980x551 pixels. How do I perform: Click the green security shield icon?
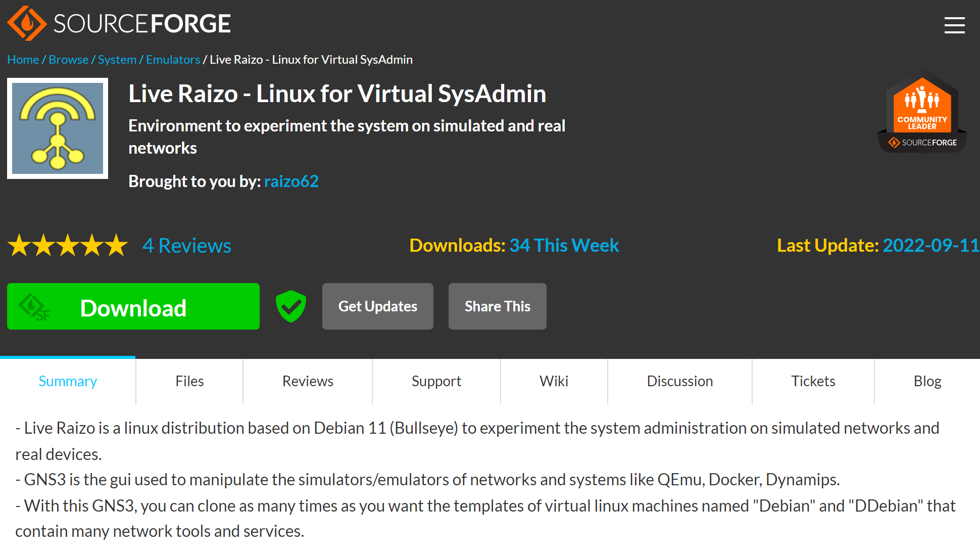pos(291,306)
